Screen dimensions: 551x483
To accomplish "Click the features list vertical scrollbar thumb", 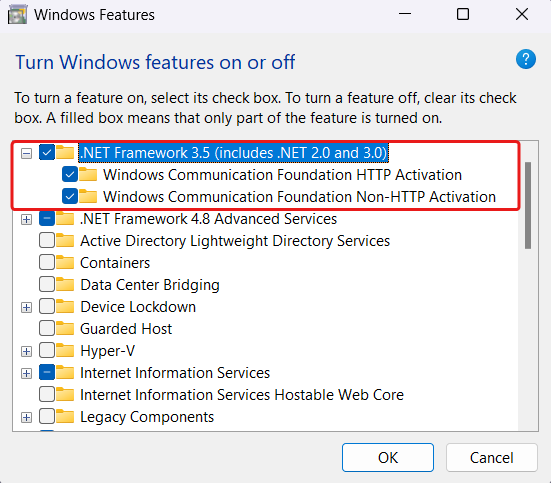I will click(528, 205).
